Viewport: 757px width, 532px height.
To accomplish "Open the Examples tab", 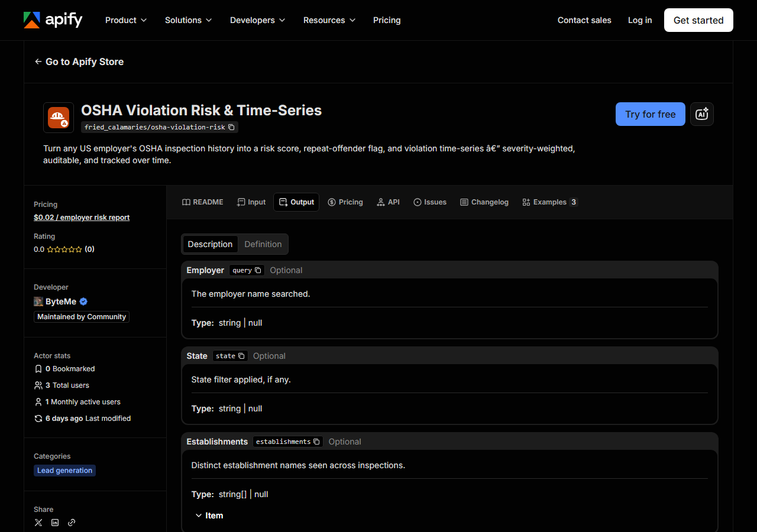I will point(549,202).
